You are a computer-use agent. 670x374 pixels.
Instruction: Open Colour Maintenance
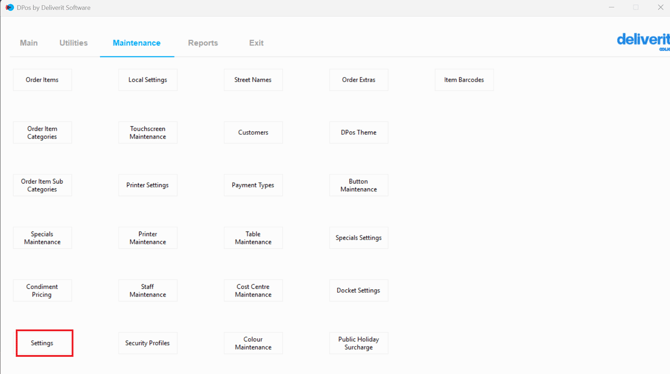click(253, 343)
